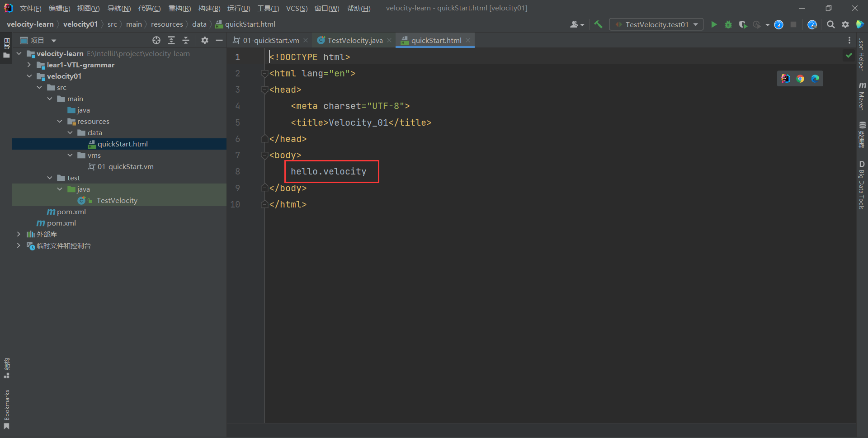Image resolution: width=868 pixels, height=438 pixels.
Task: Hide the project tool window with the minus icon
Action: [219, 40]
